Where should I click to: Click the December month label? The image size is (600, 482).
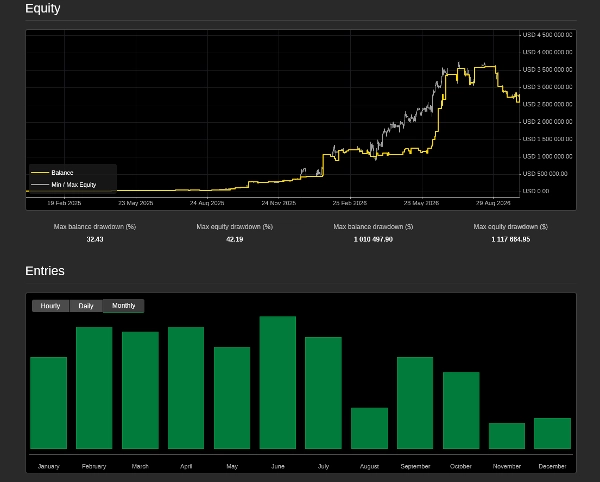coord(553,466)
